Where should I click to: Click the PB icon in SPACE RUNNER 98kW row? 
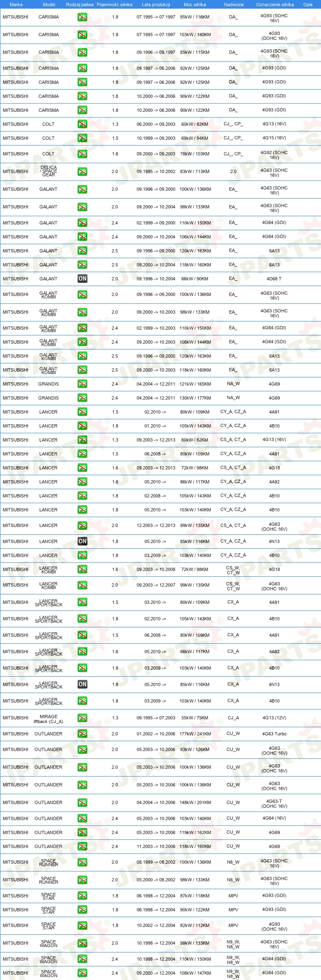coord(82,880)
